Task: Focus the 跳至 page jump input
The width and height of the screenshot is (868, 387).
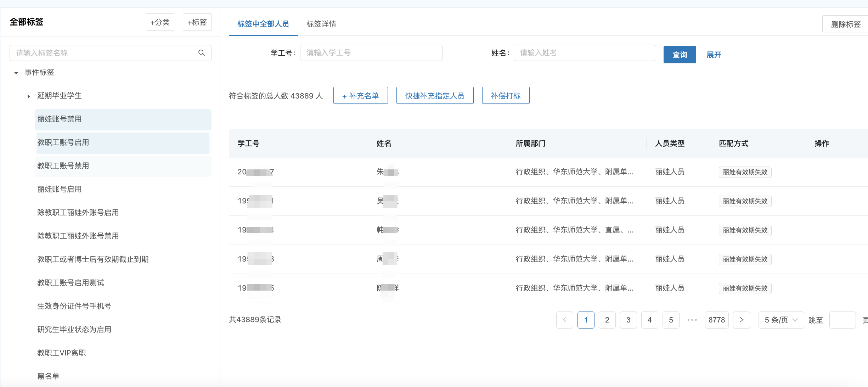Action: coord(842,320)
